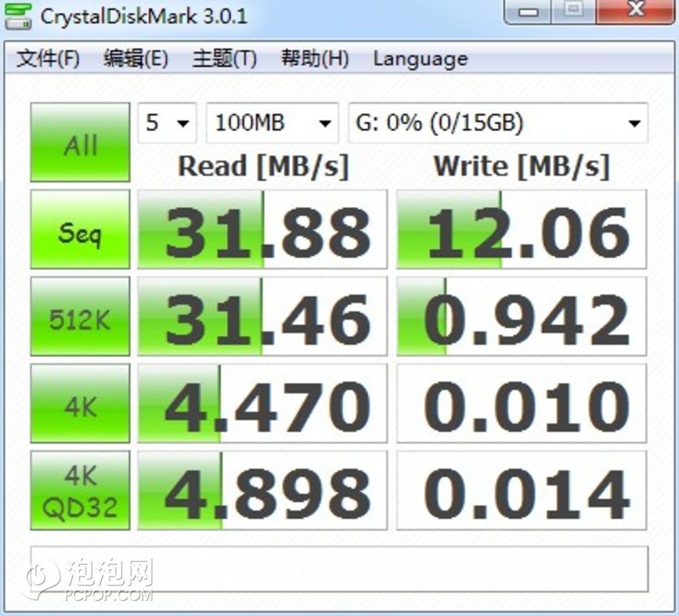The height and width of the screenshot is (616, 679).
Task: Start the Seq benchmark test
Action: [x=80, y=229]
